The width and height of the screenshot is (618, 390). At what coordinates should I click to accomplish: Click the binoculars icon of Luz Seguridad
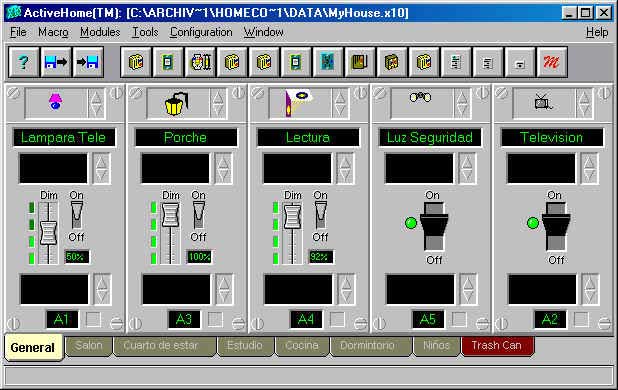(x=420, y=97)
